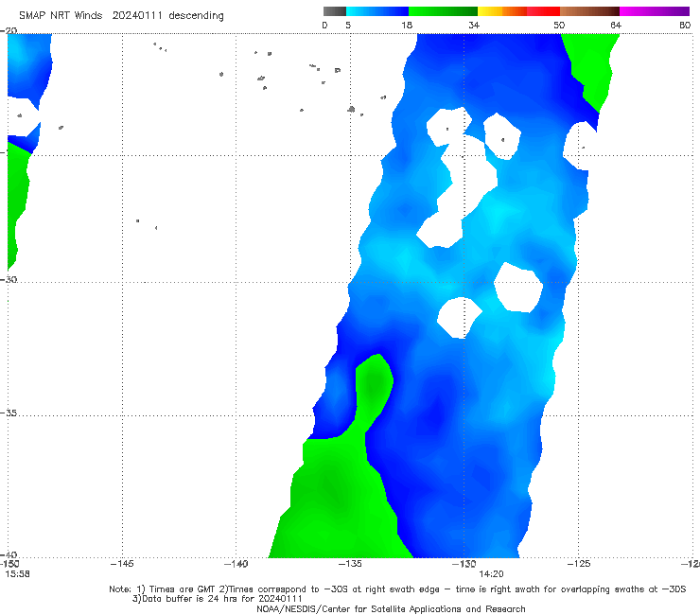This screenshot has height=615, width=700.
Task: Click the title 'SMAP NRT Winds 20240111 descending'
Action: 121,15
